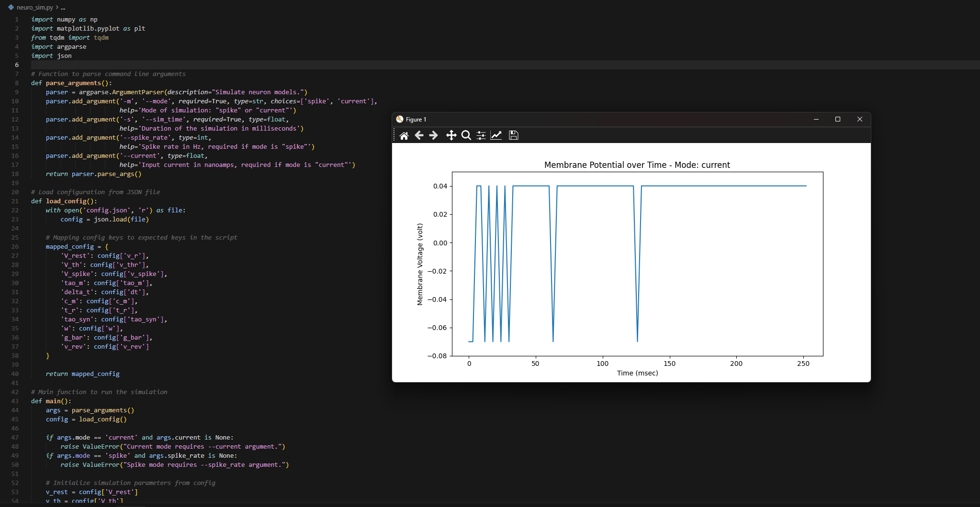Minimize the Figure 1 window
Viewport: 980px width, 507px height.
[x=816, y=119]
